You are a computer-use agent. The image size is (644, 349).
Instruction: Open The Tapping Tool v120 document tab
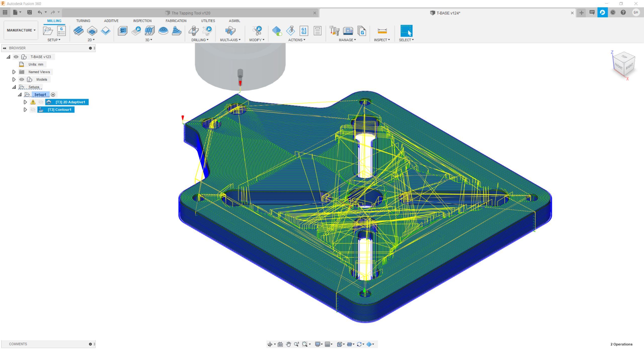[190, 13]
